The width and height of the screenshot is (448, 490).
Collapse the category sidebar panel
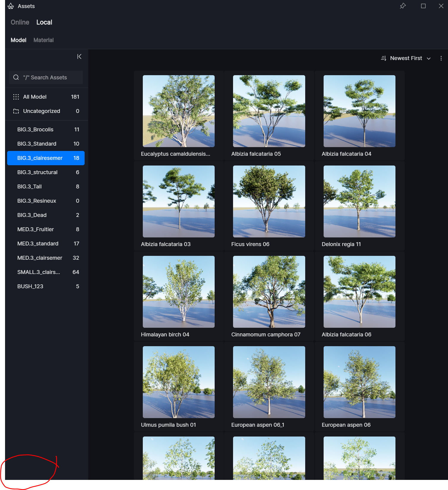[79, 56]
